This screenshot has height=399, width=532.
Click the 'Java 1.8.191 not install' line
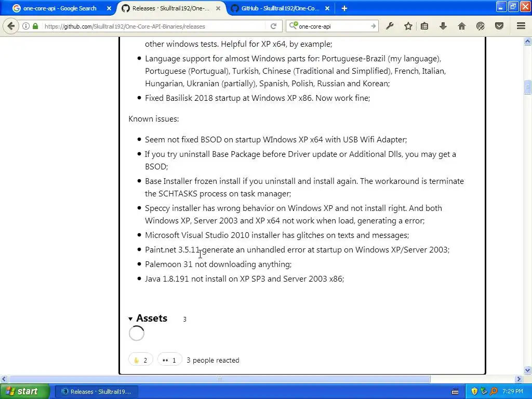click(x=244, y=279)
